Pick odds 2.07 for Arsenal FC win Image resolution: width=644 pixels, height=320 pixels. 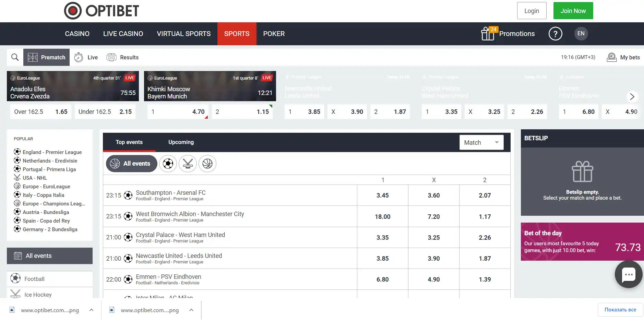[485, 195]
